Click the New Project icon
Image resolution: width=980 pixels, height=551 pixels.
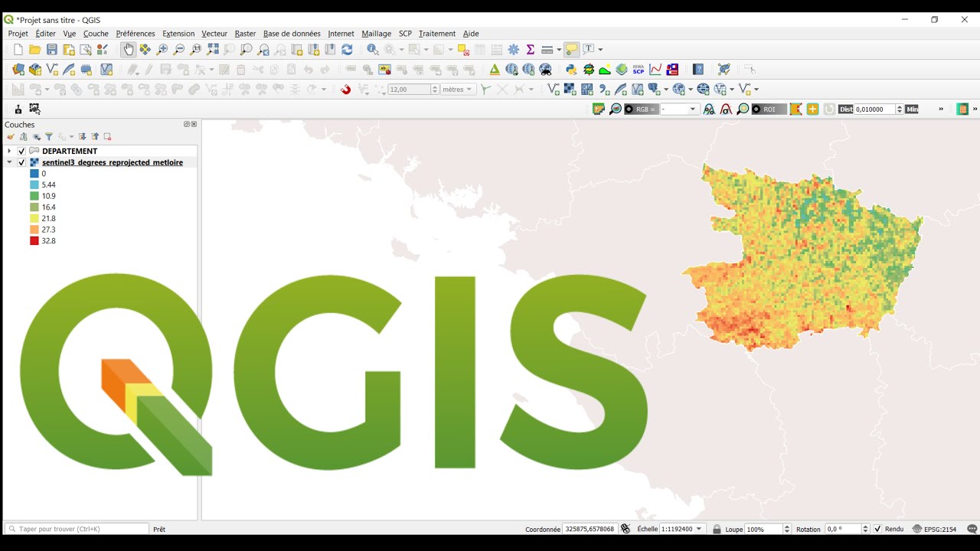coord(18,50)
